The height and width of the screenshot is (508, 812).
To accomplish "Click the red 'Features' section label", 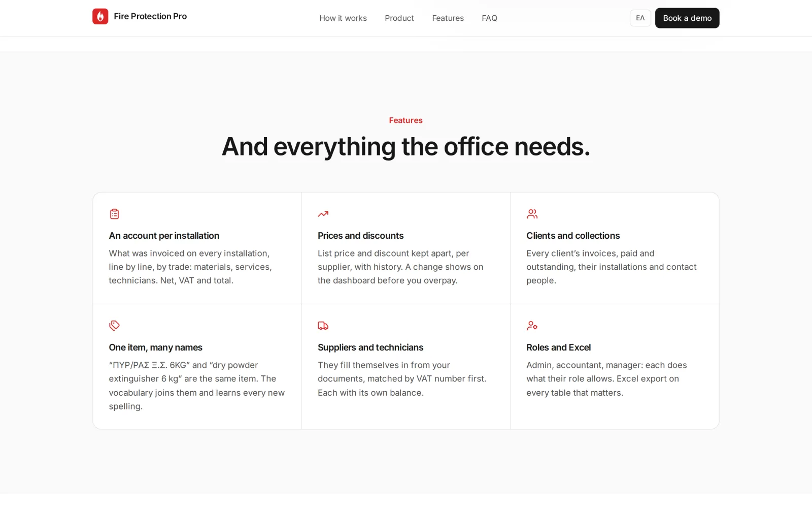I will (x=406, y=120).
